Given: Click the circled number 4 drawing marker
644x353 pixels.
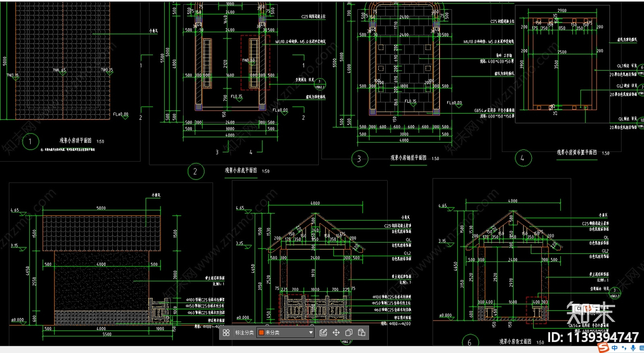Looking at the screenshot, I should [523, 158].
